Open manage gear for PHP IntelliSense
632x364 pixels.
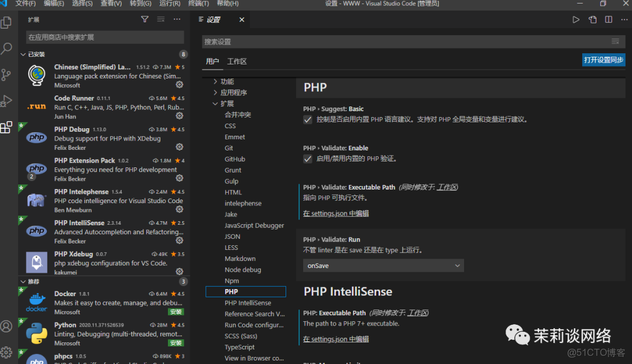[180, 241]
